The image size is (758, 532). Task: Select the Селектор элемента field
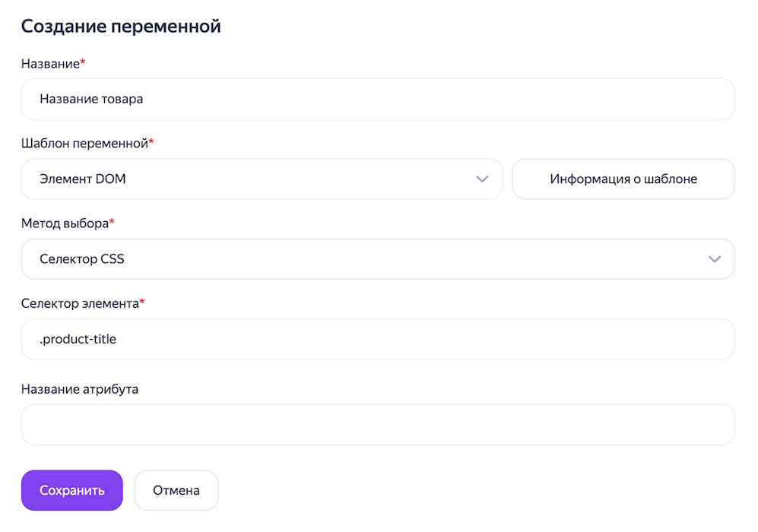pos(378,339)
